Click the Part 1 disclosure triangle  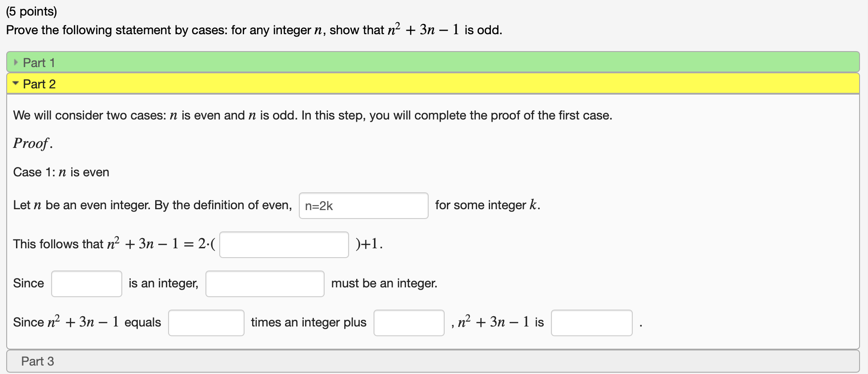coord(16,63)
